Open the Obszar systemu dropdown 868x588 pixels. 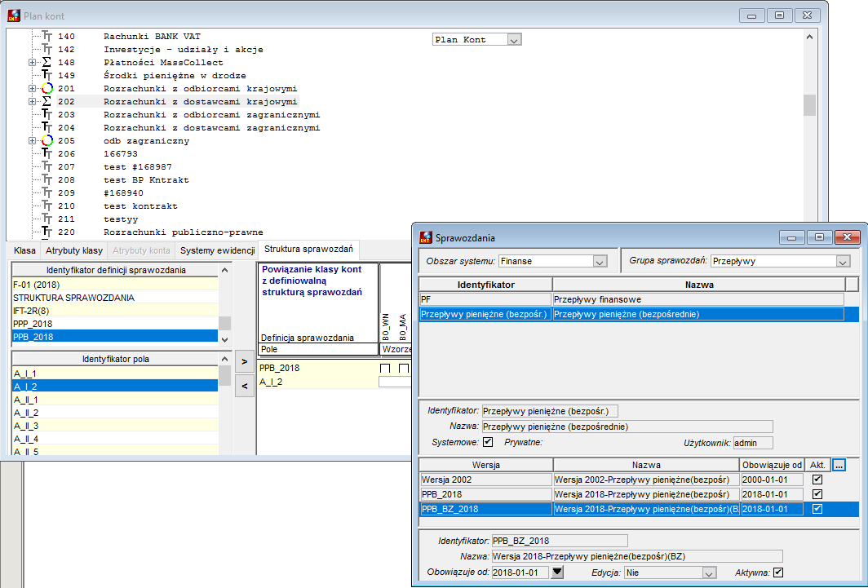point(600,261)
